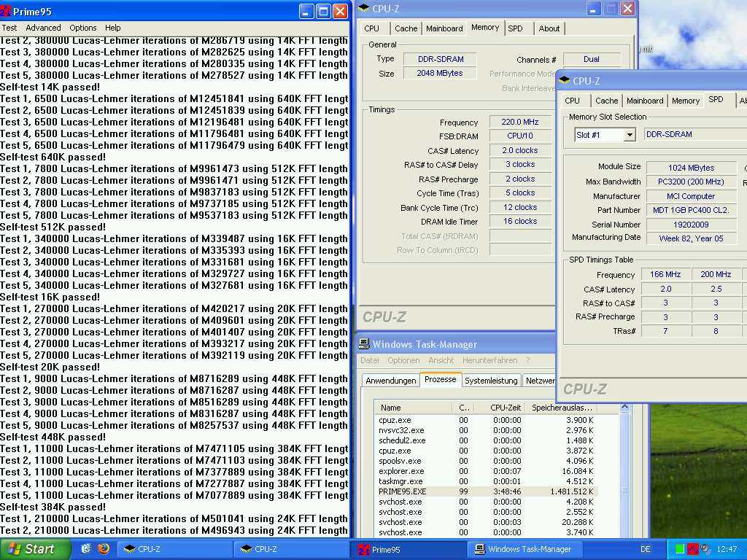Click Manufacturer field MCI Computer
Image resolution: width=747 pixels, height=560 pixels.
click(692, 196)
